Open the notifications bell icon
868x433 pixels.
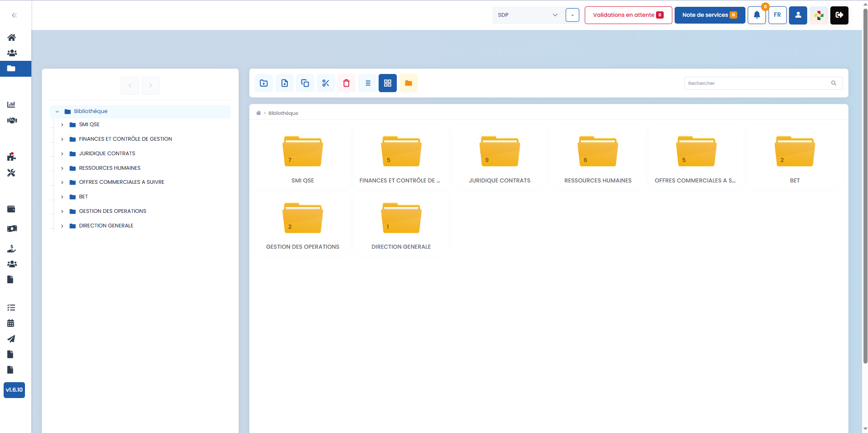(757, 15)
